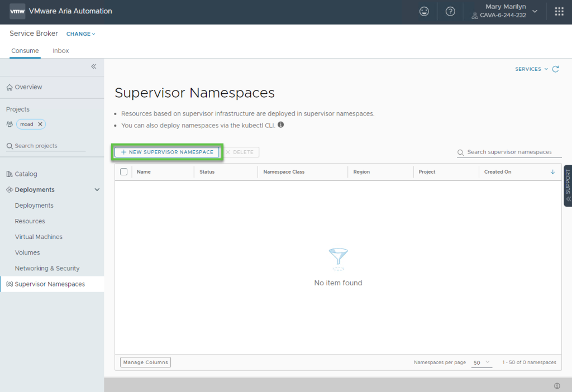The image size is (572, 392).
Task: Collapse the Deployments tree section
Action: (x=97, y=190)
